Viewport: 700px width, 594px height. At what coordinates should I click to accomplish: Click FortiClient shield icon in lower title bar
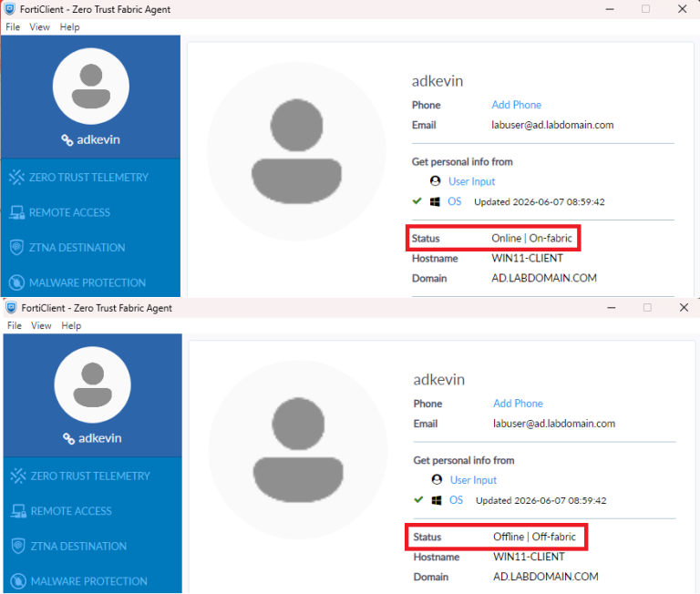pyautogui.click(x=11, y=308)
